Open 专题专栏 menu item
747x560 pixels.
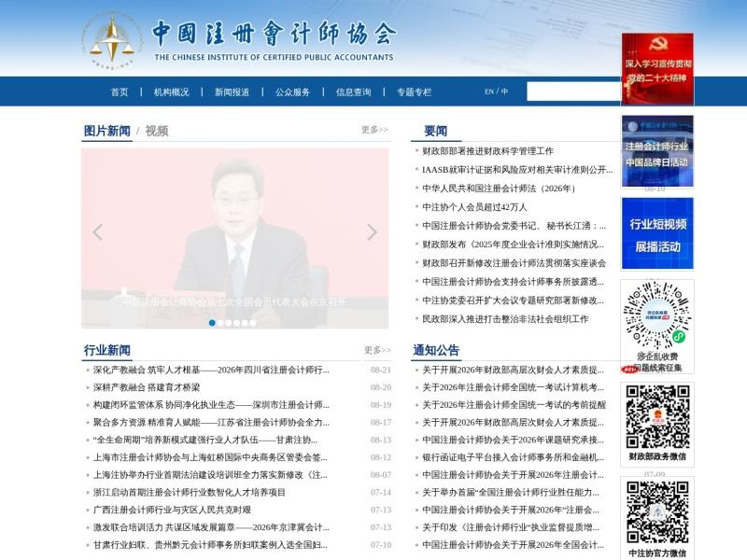tap(414, 91)
